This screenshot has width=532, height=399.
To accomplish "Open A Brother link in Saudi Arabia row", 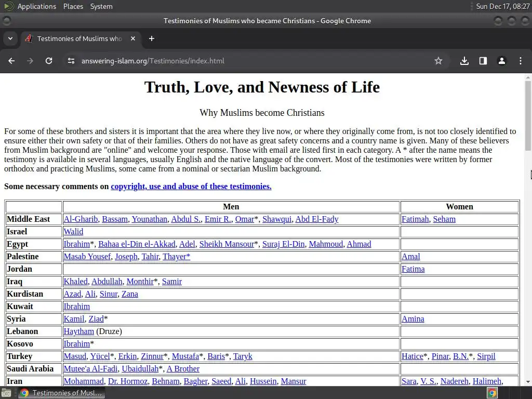I will 183,369.
